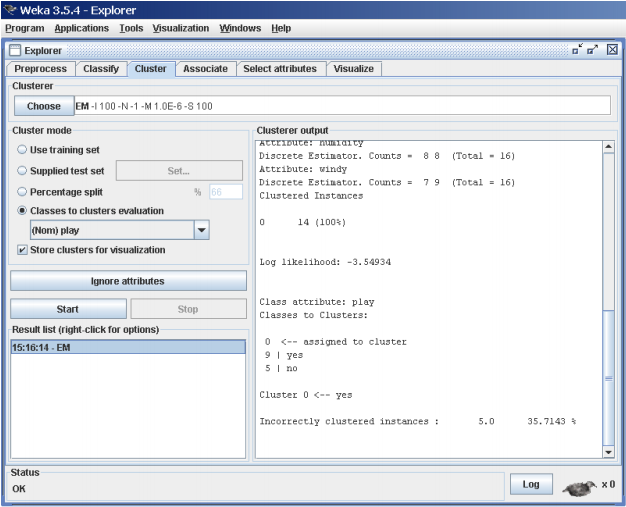Open the Help menu
626x507 pixels.
tap(281, 28)
